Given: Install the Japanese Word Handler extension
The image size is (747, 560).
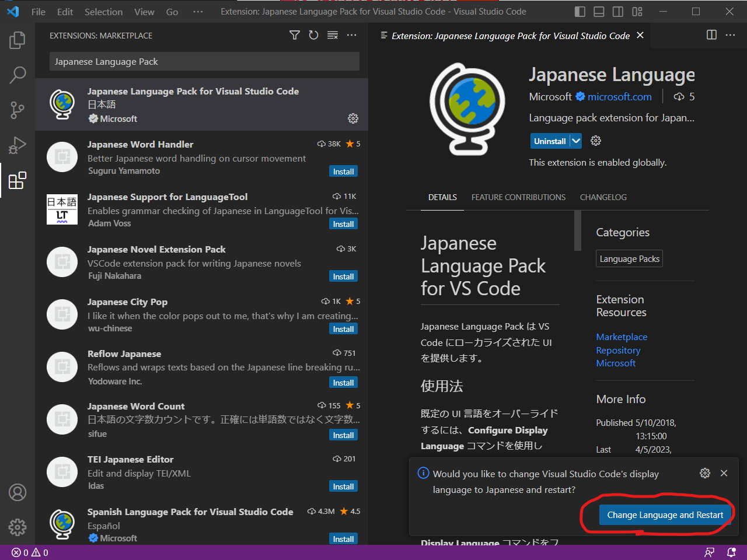Looking at the screenshot, I should tap(343, 171).
